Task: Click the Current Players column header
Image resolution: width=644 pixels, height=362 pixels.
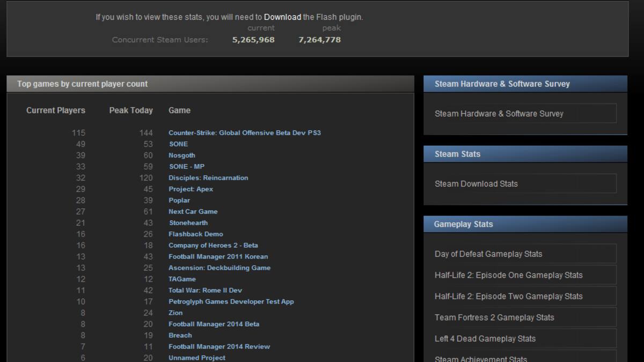Action: [56, 110]
